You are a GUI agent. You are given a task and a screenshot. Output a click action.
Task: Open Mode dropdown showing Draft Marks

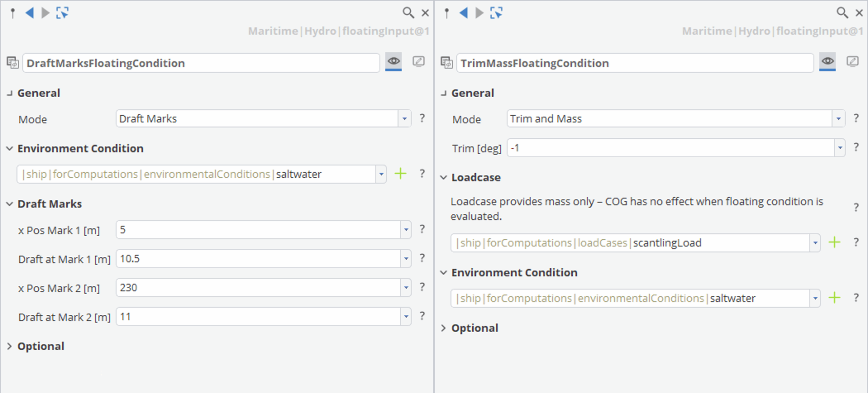pos(404,119)
